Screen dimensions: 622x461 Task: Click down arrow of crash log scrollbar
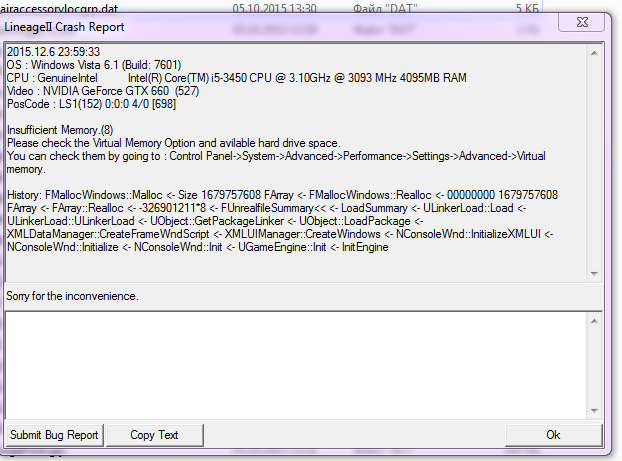click(x=594, y=274)
